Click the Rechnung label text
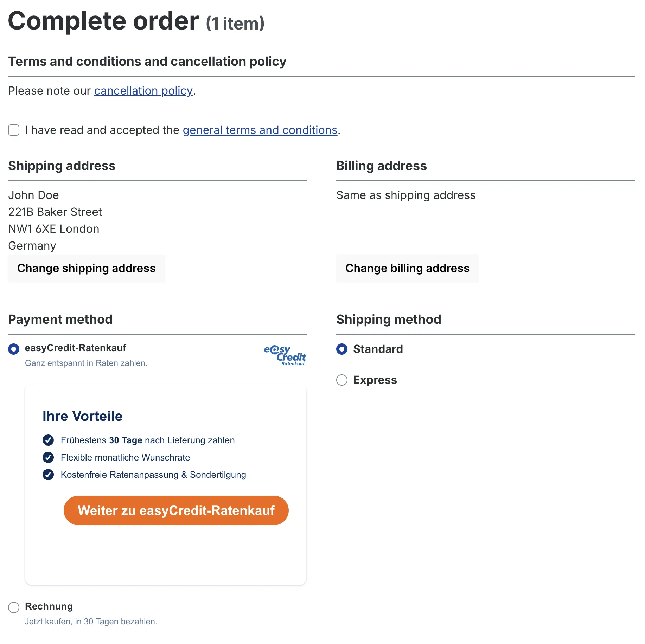Viewport: 645px width, 644px height. click(x=49, y=606)
